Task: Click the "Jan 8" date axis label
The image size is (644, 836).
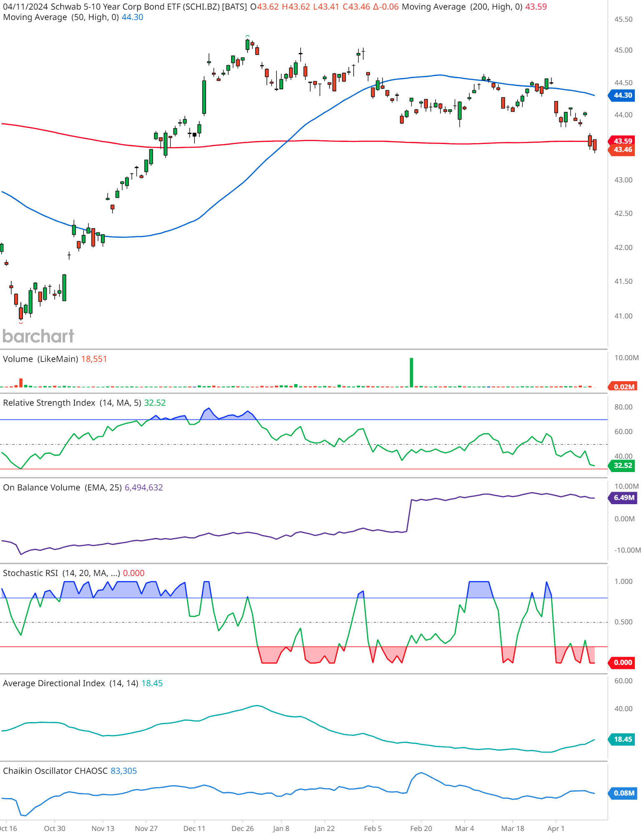Action: click(x=281, y=828)
